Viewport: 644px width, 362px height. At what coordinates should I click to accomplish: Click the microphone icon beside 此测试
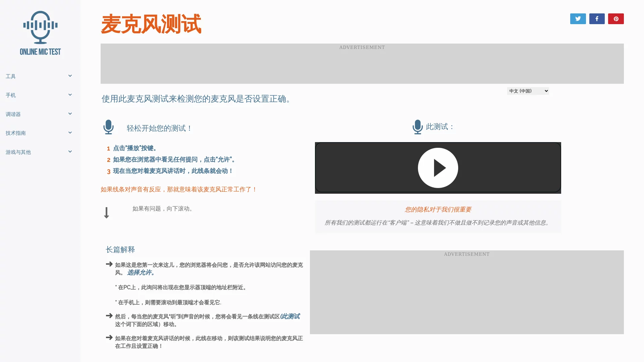[417, 127]
